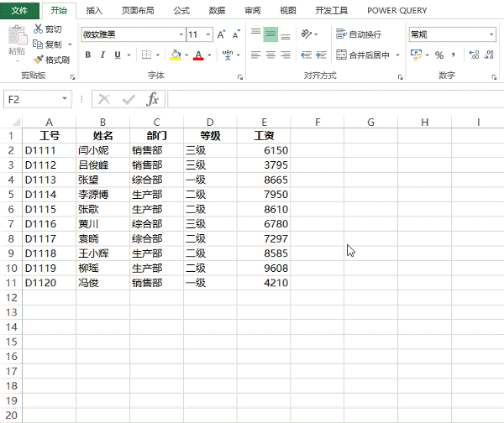
Task: Decrease decimal places
Action: tap(489, 55)
